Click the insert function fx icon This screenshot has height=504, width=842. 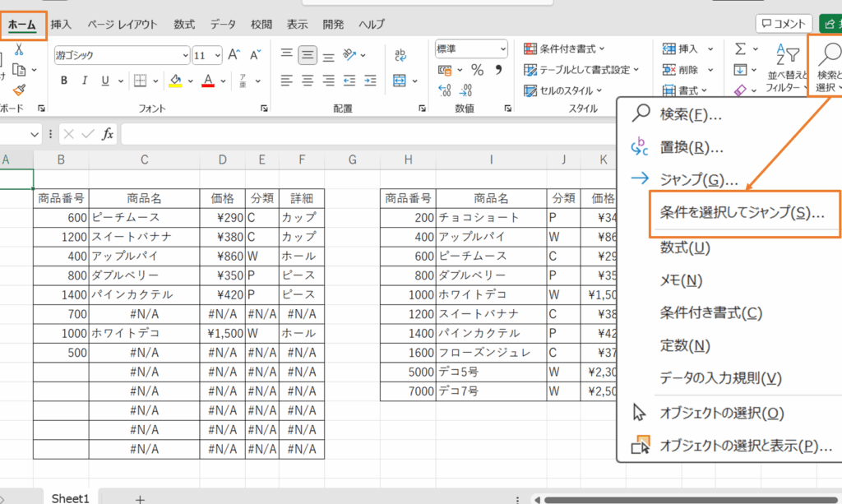coord(108,134)
